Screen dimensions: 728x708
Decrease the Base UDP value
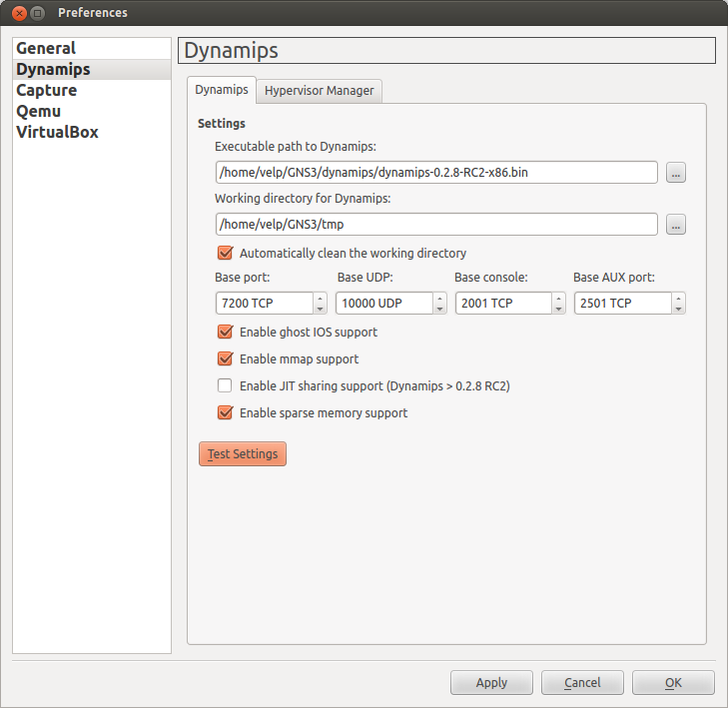coord(439,309)
